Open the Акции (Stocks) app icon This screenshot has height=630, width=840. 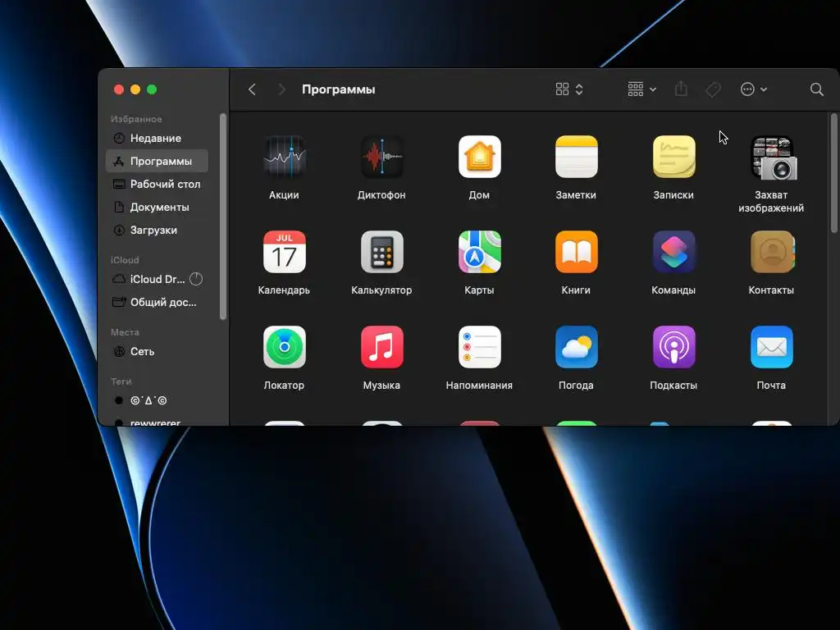pos(285,157)
